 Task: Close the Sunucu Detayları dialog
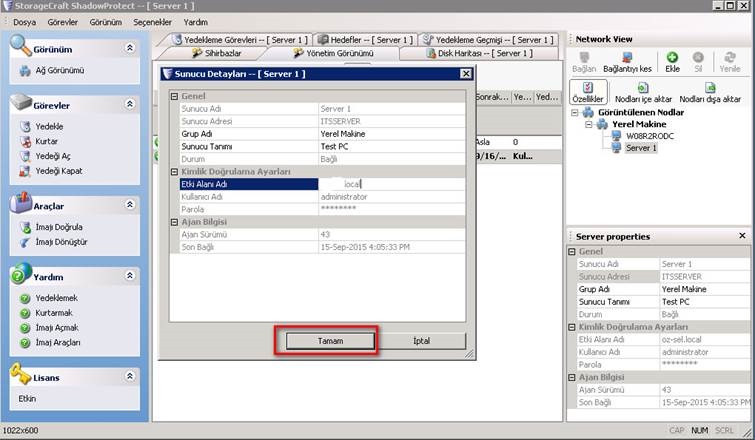pos(466,74)
